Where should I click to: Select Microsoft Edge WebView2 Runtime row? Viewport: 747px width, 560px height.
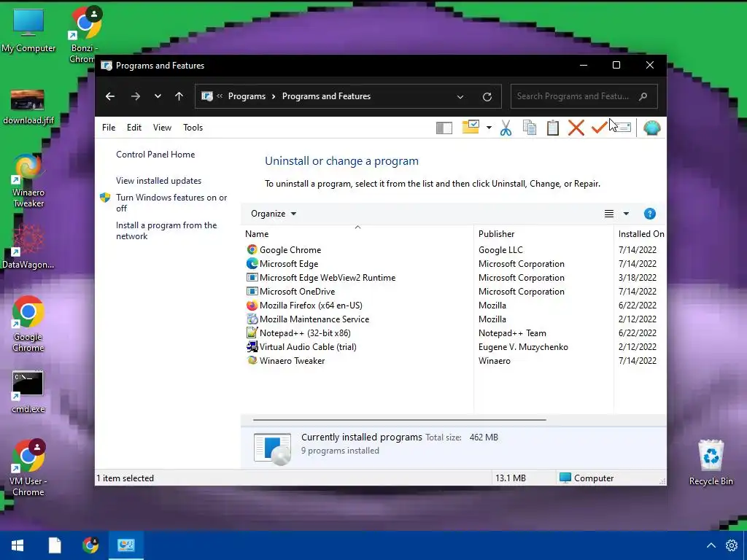(x=328, y=278)
